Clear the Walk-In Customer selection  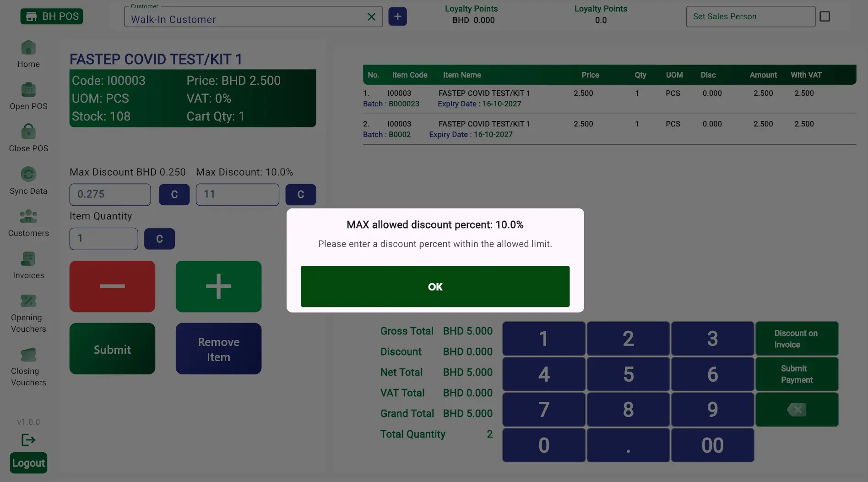click(x=371, y=17)
